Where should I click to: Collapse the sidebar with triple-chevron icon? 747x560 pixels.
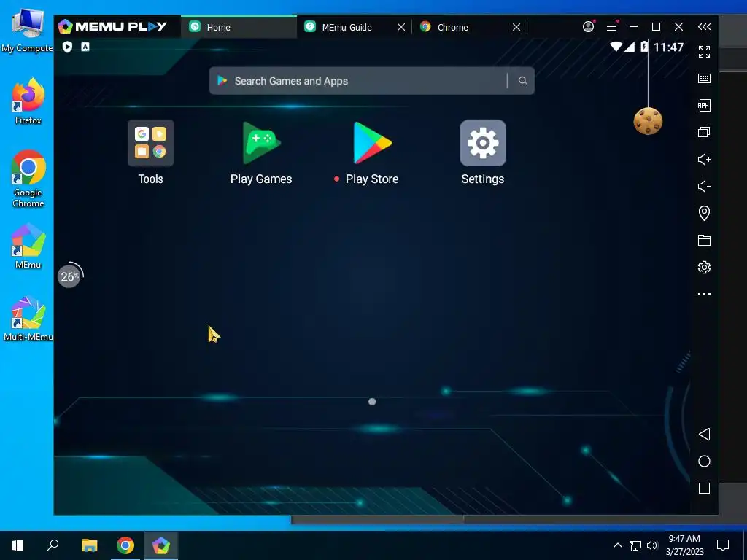coord(704,27)
